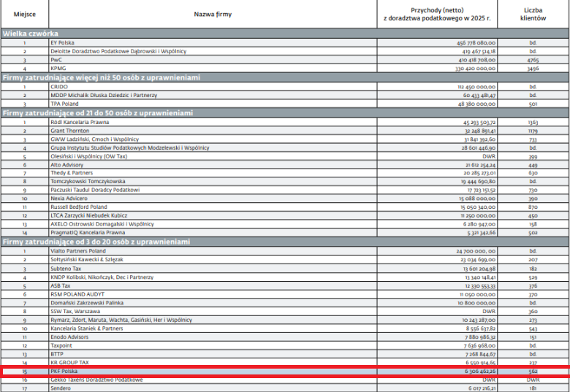Click the "Miejsce" column header

(x=24, y=14)
